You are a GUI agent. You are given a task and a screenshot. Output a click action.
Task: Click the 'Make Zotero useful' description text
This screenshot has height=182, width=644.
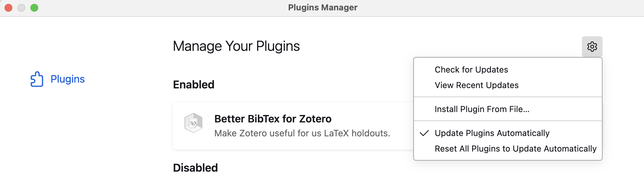click(x=302, y=133)
